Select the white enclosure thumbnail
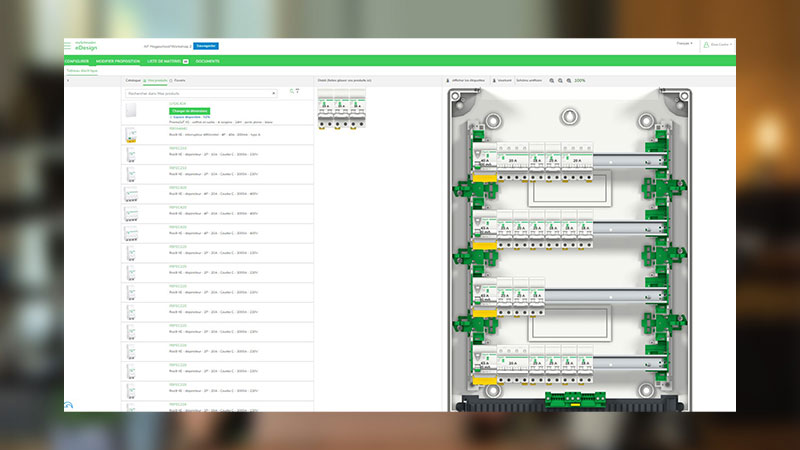800x450 pixels. [x=131, y=110]
